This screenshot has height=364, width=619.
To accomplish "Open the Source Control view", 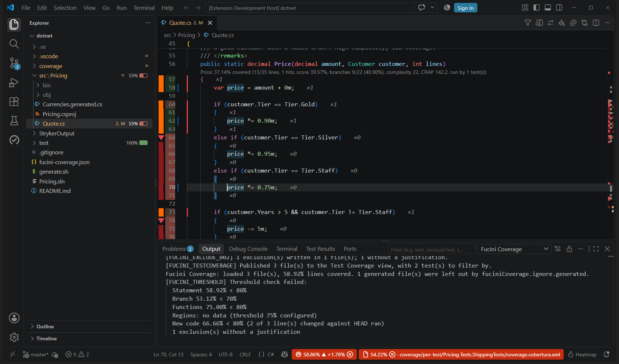I will pos(14,63).
